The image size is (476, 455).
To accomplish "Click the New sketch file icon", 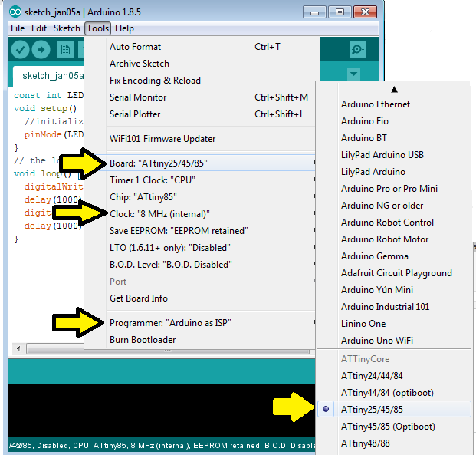I will [x=65, y=50].
